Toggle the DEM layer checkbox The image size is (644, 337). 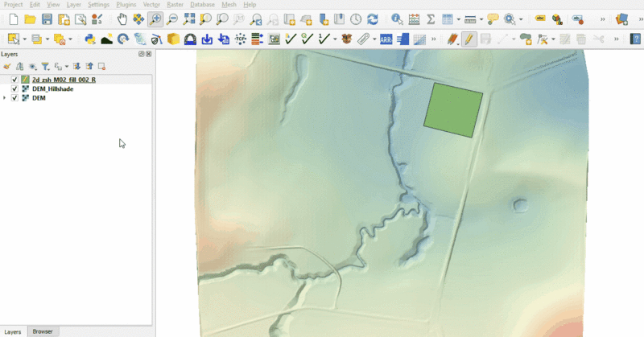coord(14,98)
